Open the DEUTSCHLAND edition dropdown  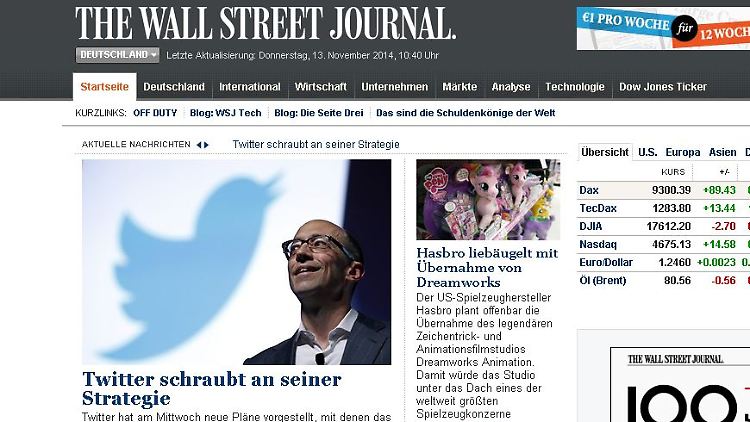pos(117,55)
